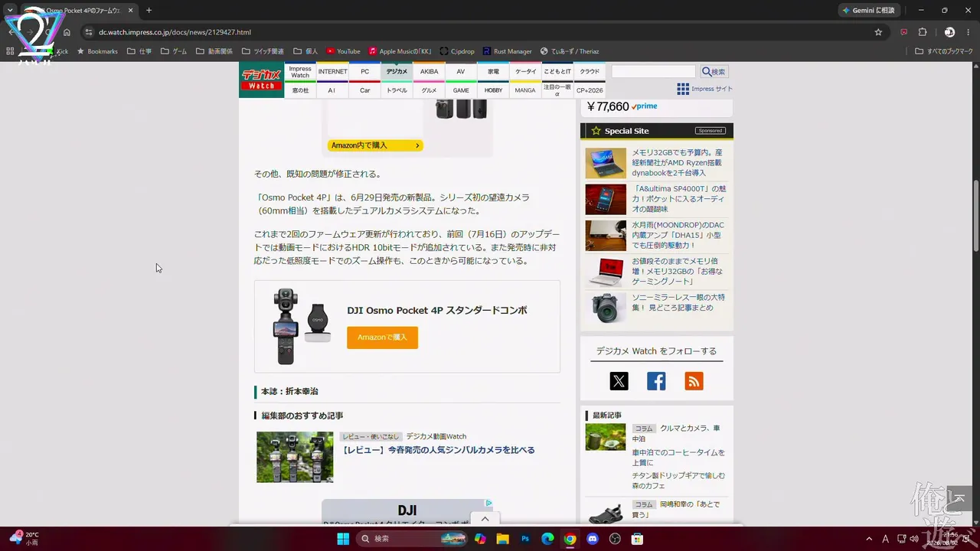
Task: Open the YouTube bookmark
Action: pos(343,51)
